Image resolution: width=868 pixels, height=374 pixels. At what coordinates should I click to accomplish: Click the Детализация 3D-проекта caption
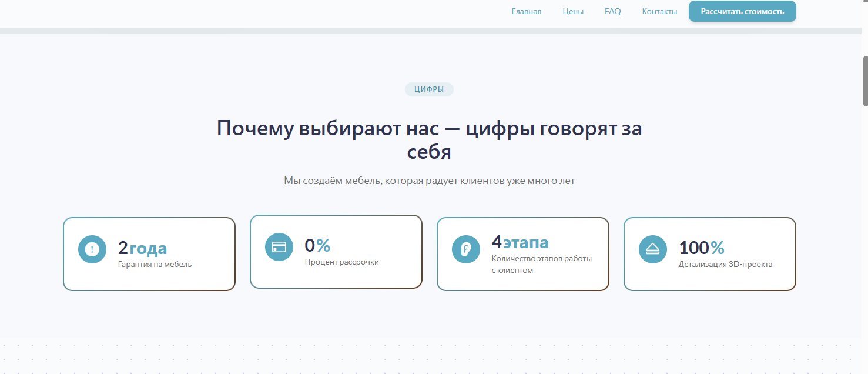(x=725, y=265)
